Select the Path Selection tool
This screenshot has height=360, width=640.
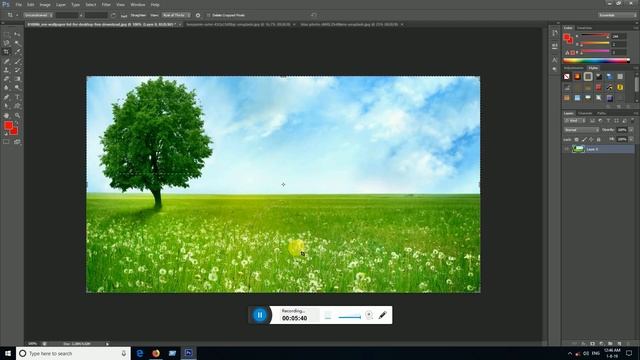coord(6,106)
